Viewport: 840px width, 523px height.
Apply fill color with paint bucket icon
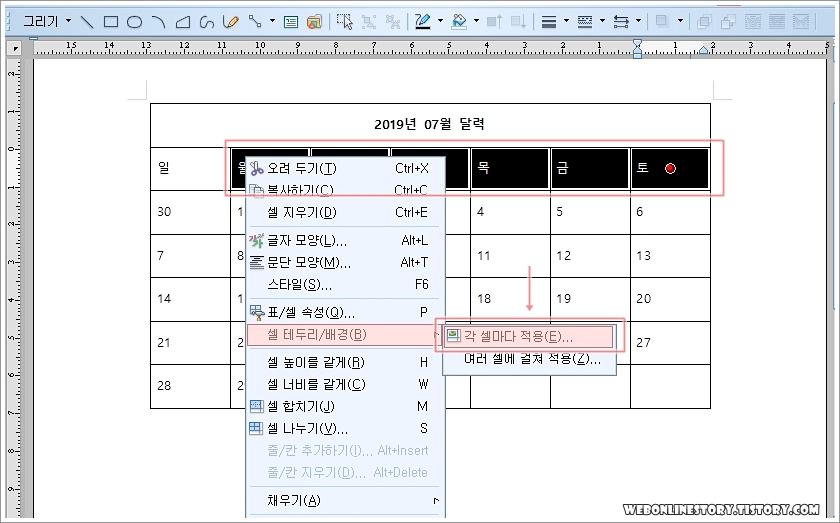tap(459, 22)
